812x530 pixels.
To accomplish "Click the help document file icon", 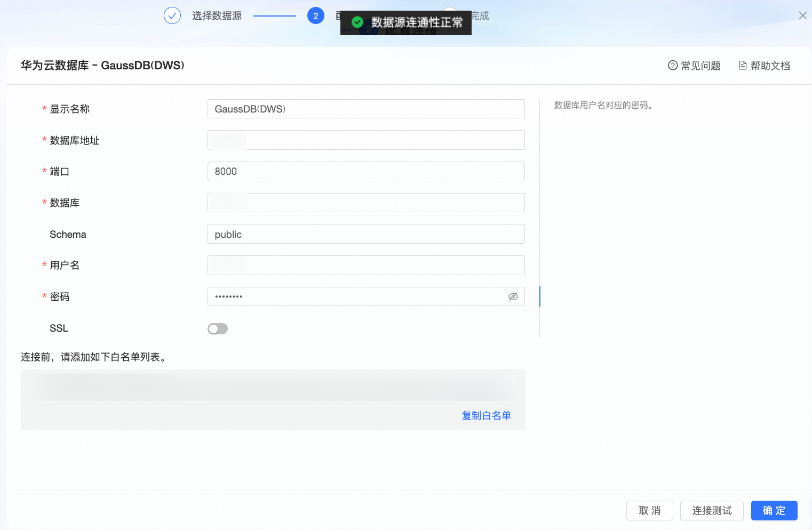I will tap(743, 66).
